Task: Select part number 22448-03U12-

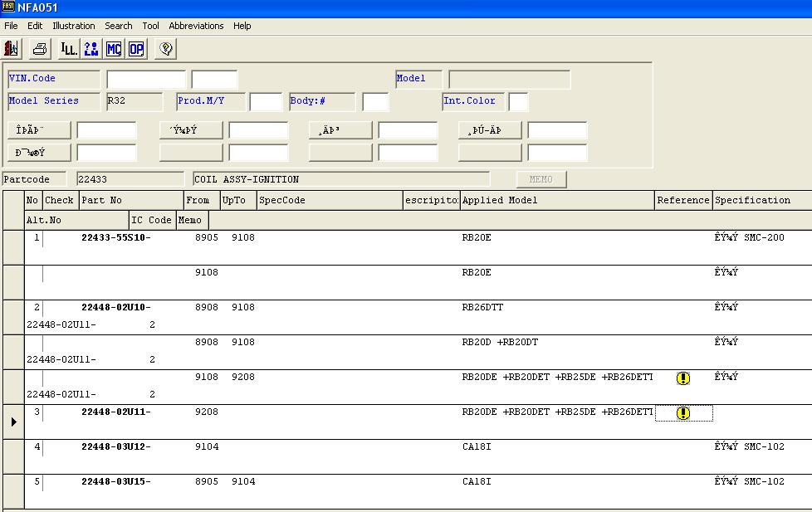Action: pos(116,446)
